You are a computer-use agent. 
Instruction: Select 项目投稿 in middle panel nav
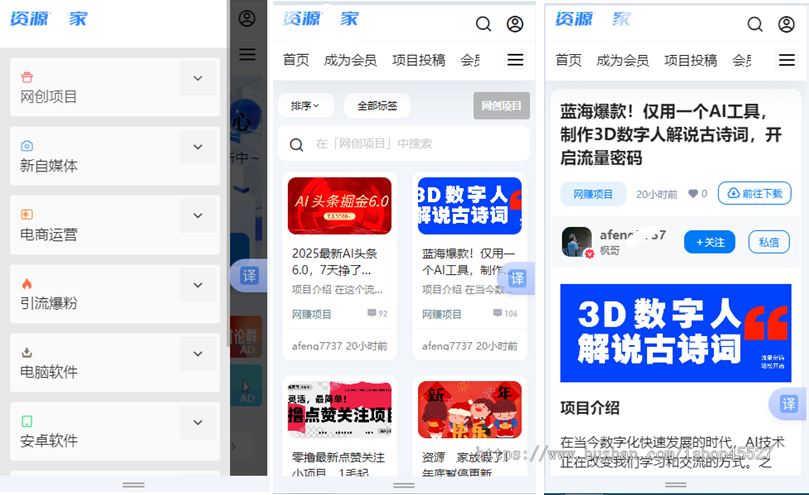tap(418, 60)
